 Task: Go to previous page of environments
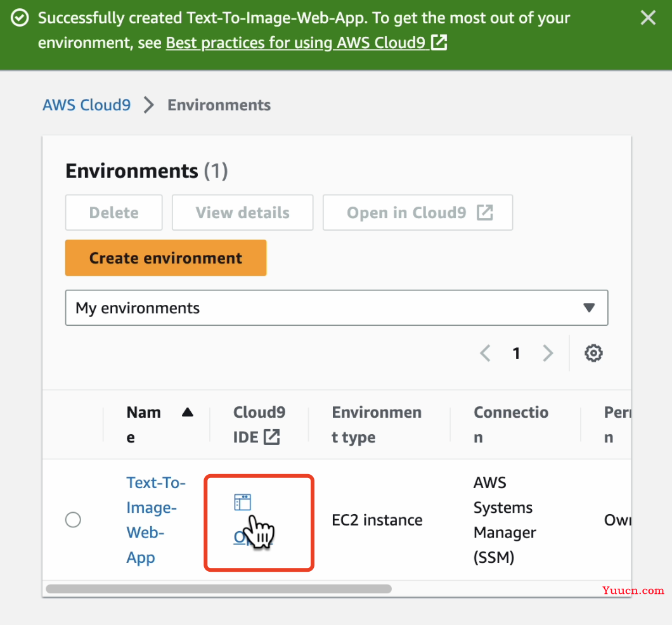pos(485,353)
